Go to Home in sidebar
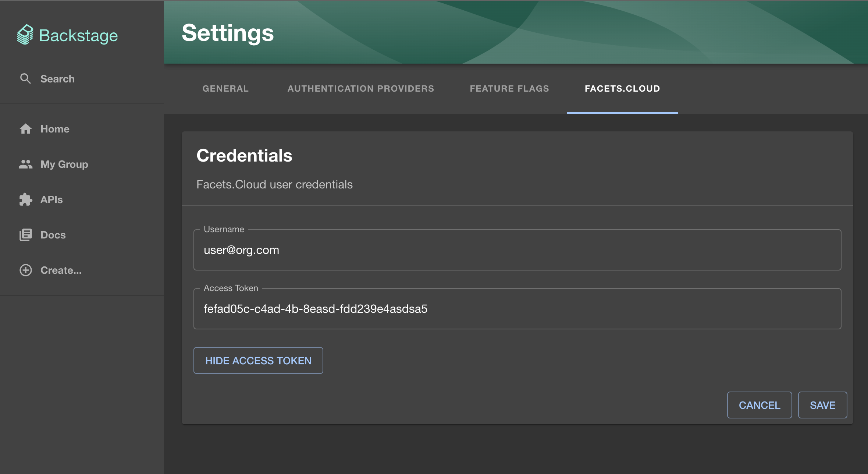Viewport: 868px width, 474px height. (55, 129)
